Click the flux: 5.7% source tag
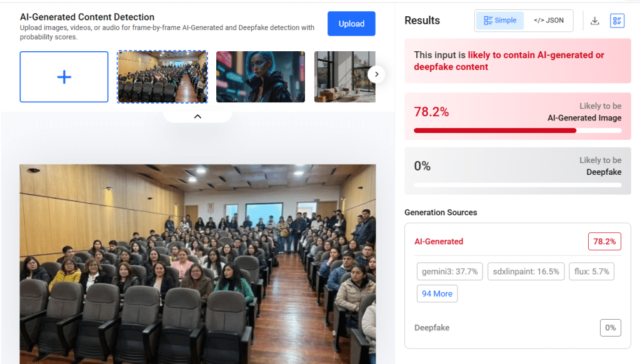640x364 pixels. tap(592, 272)
